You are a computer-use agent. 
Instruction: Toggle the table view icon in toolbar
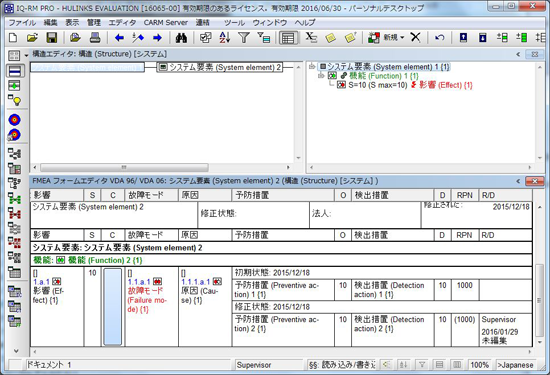[x=288, y=38]
